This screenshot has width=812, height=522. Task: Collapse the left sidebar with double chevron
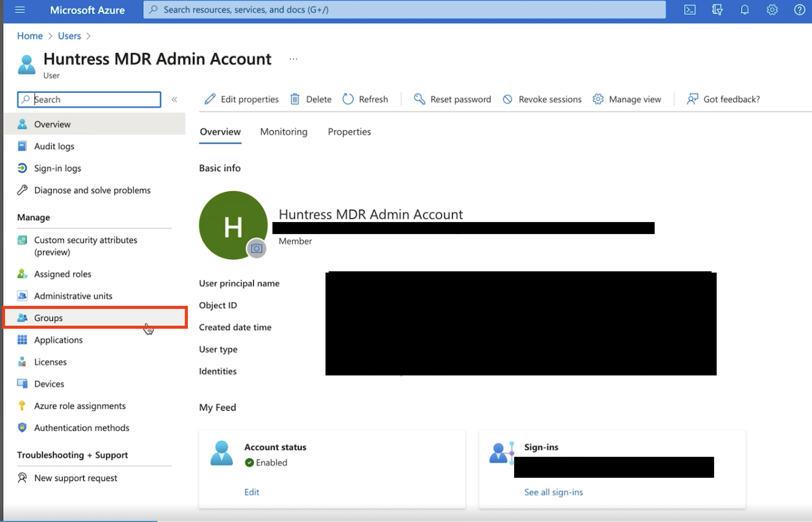point(174,99)
